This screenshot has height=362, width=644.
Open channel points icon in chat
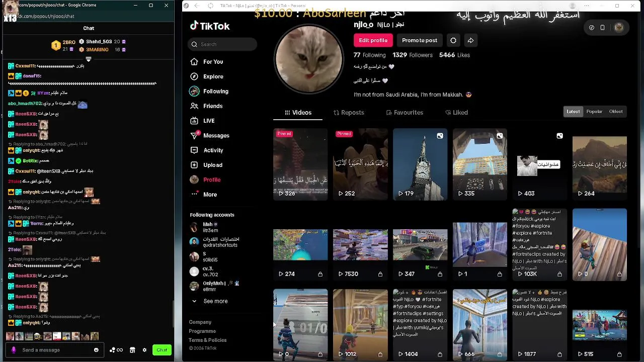(x=116, y=350)
